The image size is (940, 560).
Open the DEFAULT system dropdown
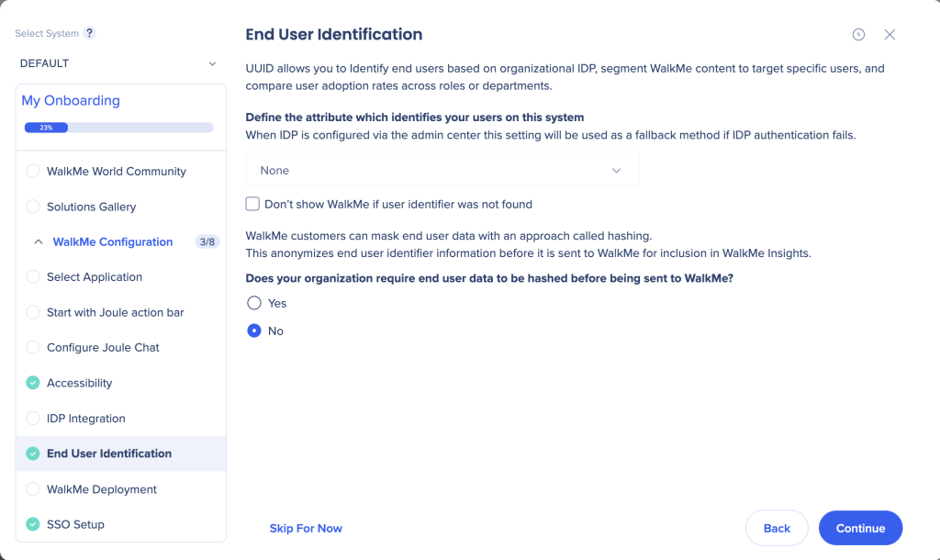118,63
